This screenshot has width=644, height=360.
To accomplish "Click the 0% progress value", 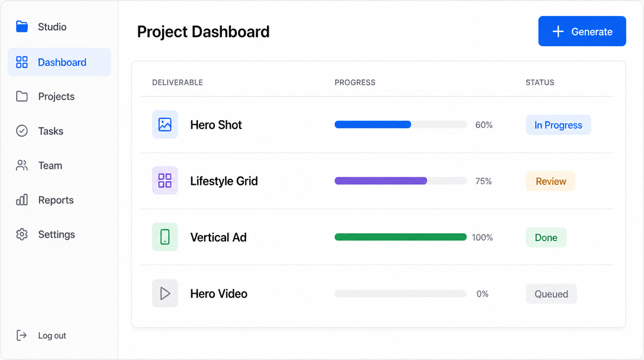I will (482, 294).
